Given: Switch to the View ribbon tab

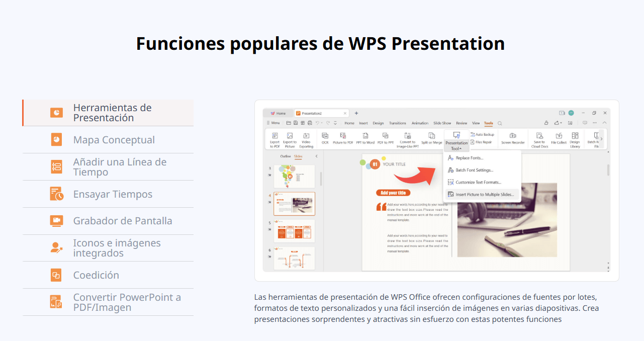Looking at the screenshot, I should [x=476, y=123].
